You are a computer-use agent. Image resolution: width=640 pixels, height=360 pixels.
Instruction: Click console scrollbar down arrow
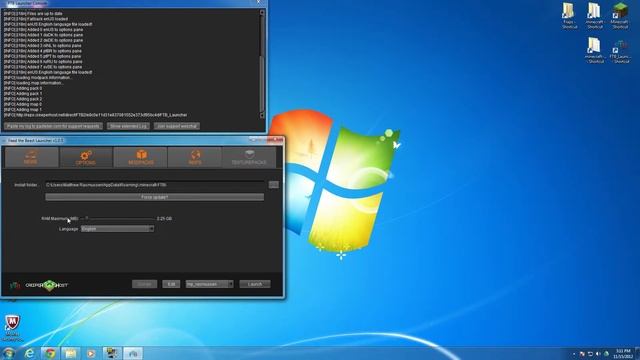[x=262, y=116]
